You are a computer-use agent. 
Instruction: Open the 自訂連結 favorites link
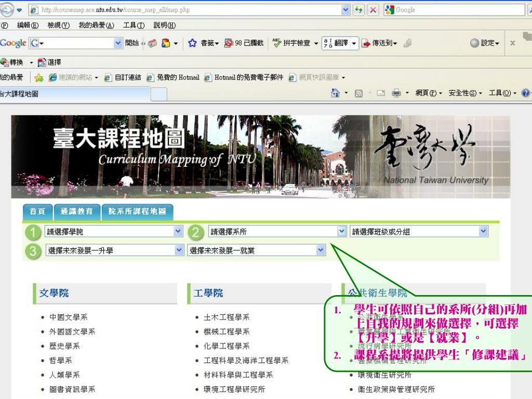(123, 78)
